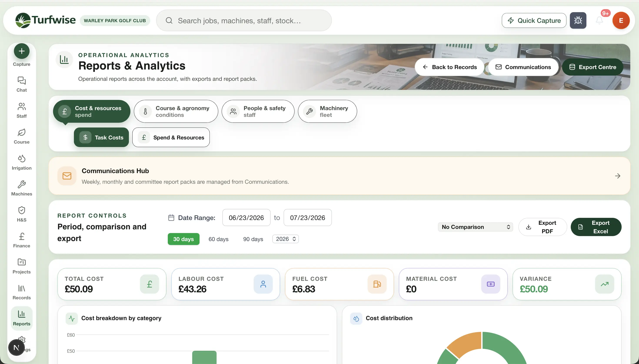Switch to Course & agronomy tab

click(176, 111)
